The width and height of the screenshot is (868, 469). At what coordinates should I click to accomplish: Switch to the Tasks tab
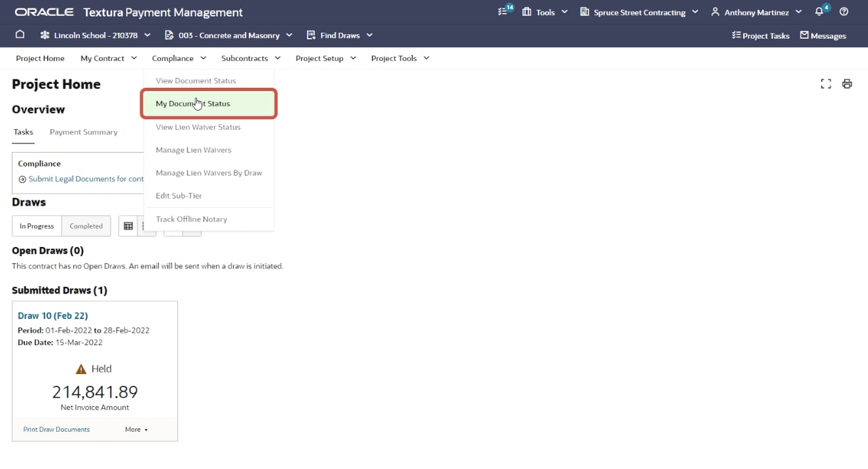(23, 132)
